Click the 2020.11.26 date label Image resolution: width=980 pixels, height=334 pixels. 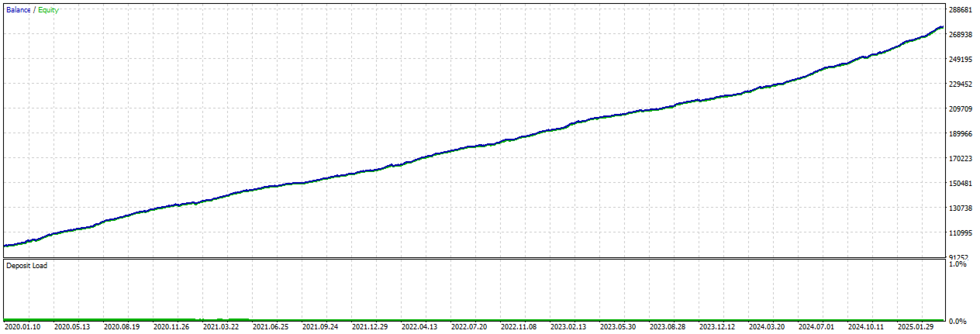171,328
